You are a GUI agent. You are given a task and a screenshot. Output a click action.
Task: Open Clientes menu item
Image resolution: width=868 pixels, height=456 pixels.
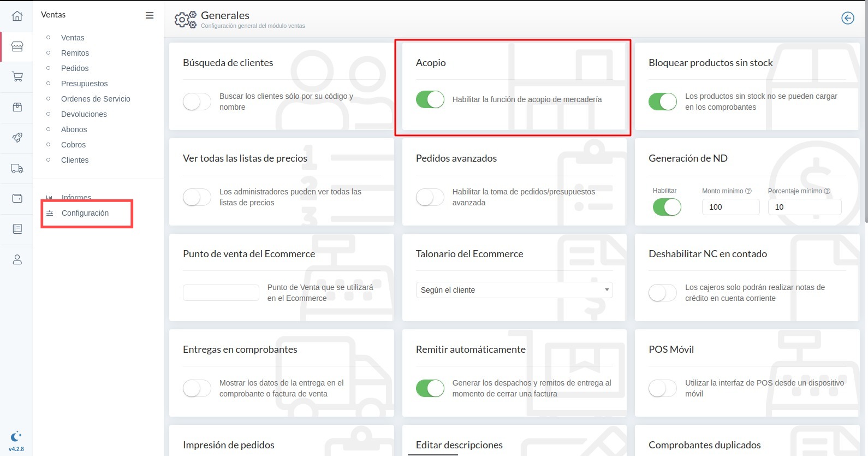pyautogui.click(x=75, y=160)
